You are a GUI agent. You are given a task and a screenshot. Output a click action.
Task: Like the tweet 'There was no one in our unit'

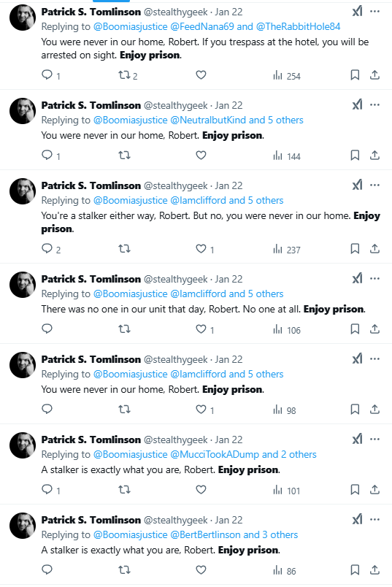[x=205, y=329]
